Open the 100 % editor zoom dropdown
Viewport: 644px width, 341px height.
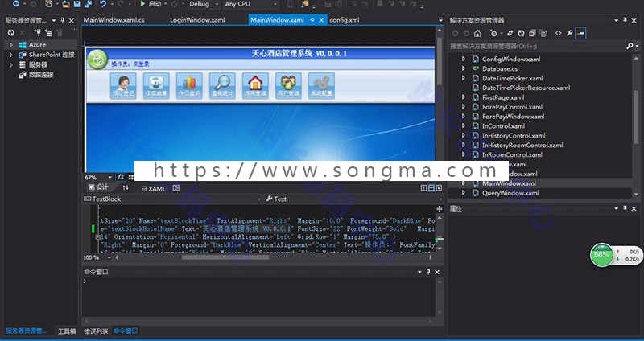(x=109, y=257)
